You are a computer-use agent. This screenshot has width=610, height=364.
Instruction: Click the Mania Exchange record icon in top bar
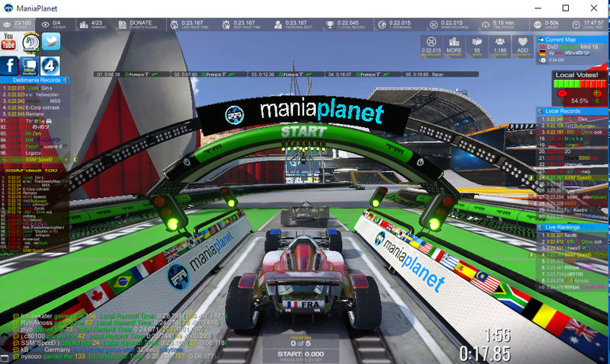point(434,25)
